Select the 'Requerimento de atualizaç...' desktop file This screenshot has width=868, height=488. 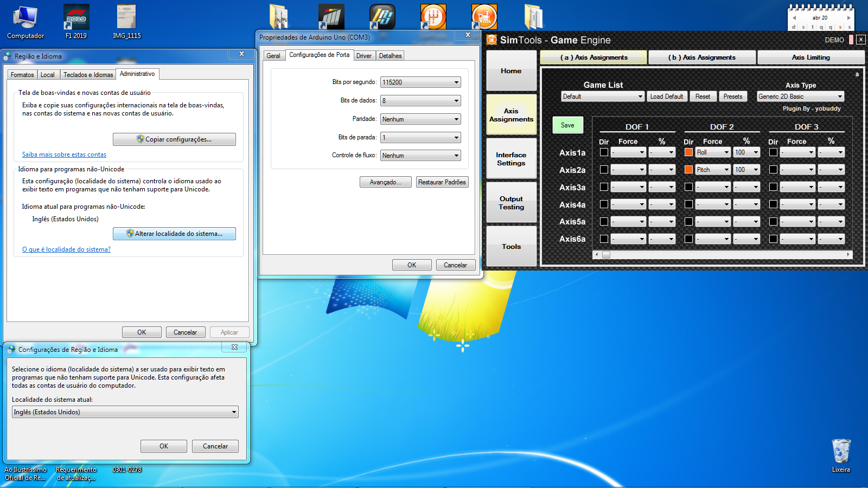[76, 473]
